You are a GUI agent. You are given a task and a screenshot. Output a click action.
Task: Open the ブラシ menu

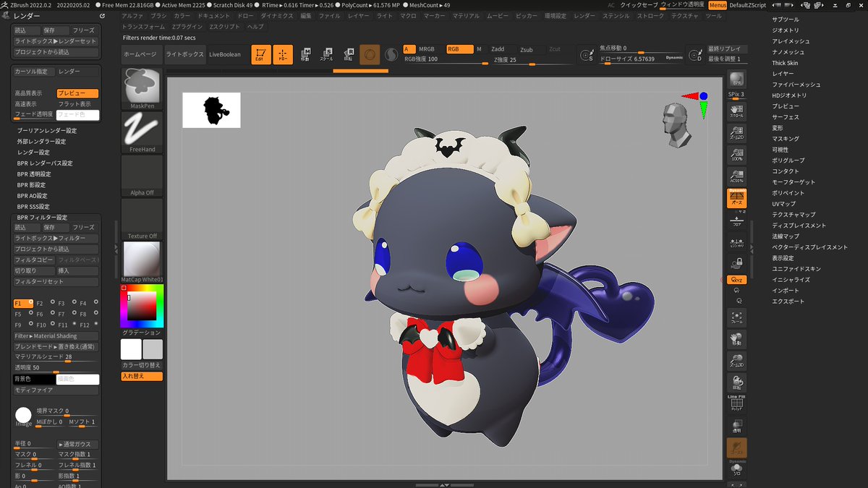pyautogui.click(x=158, y=15)
